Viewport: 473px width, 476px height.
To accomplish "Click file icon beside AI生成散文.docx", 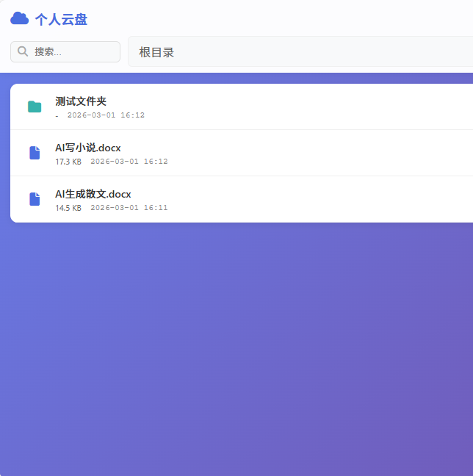I will tap(35, 199).
